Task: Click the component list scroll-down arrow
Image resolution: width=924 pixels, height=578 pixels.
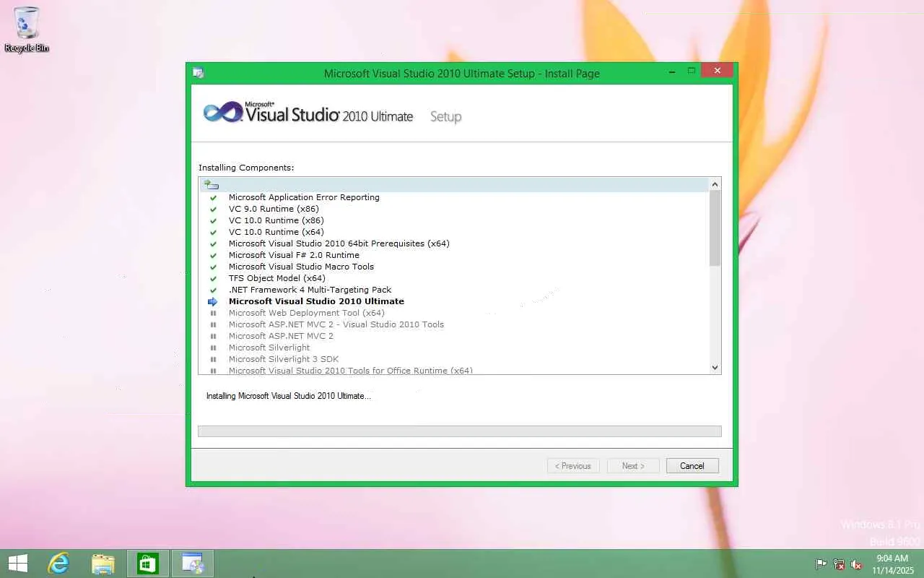Action: coord(715,367)
